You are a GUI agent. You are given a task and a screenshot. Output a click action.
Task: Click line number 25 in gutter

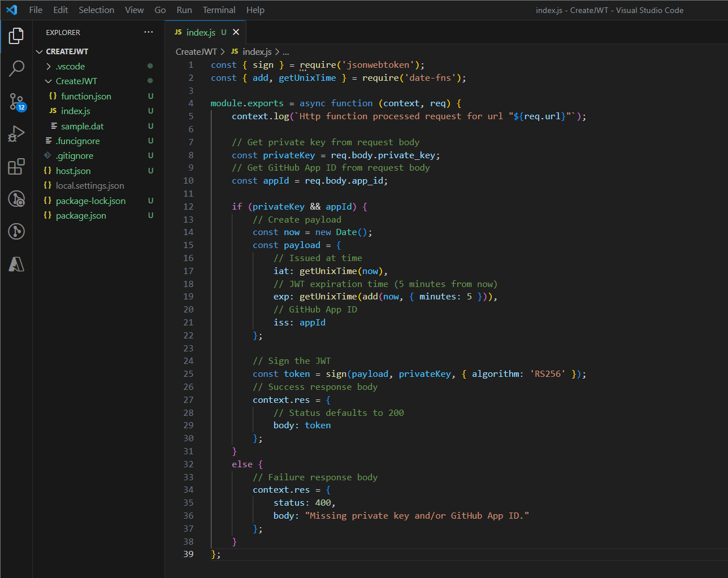click(188, 373)
